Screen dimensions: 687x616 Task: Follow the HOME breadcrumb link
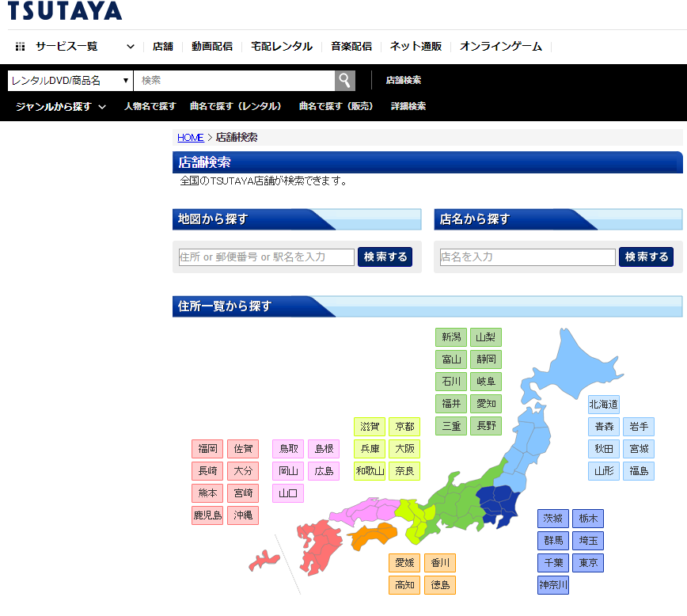pos(190,138)
